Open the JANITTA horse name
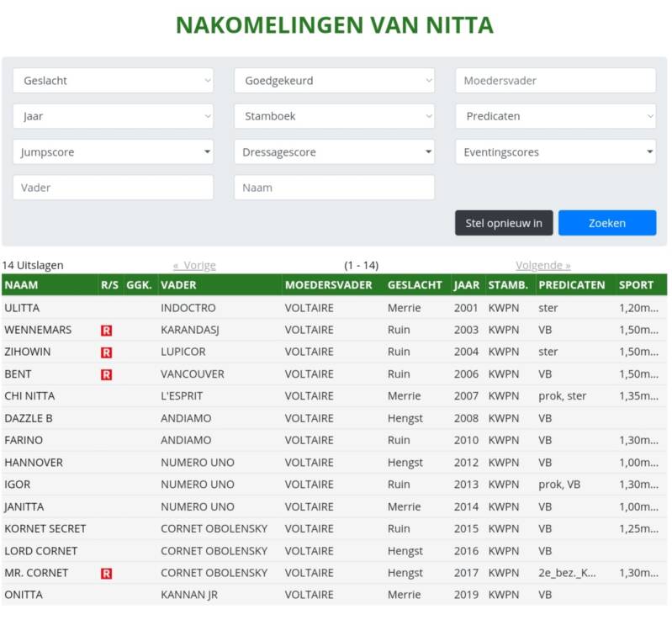 pos(24,506)
